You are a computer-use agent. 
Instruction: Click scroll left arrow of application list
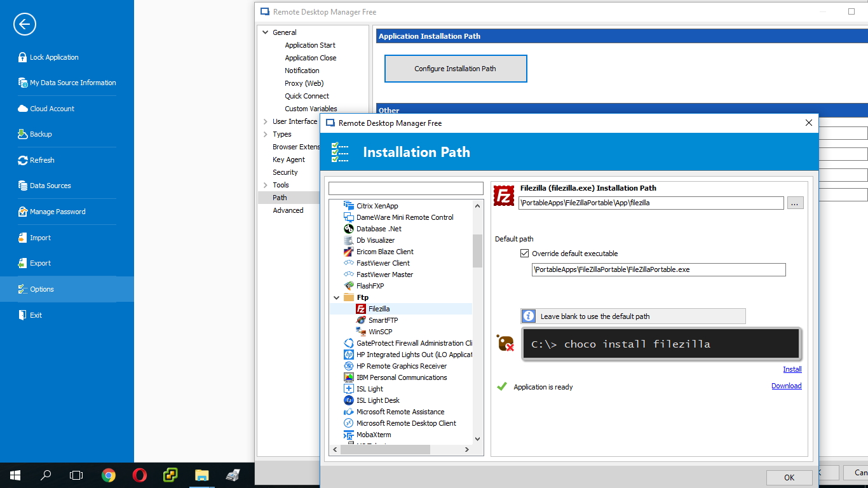pos(335,449)
